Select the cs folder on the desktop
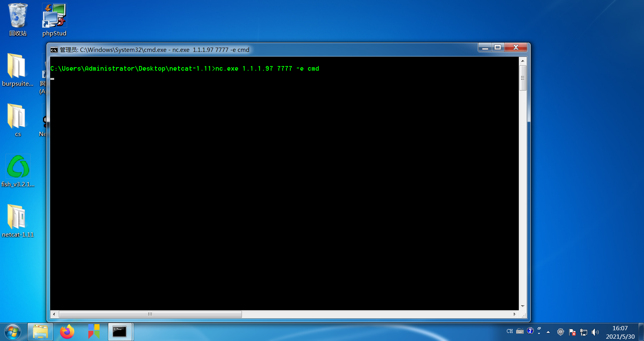The width and height of the screenshot is (644, 341). click(18, 121)
